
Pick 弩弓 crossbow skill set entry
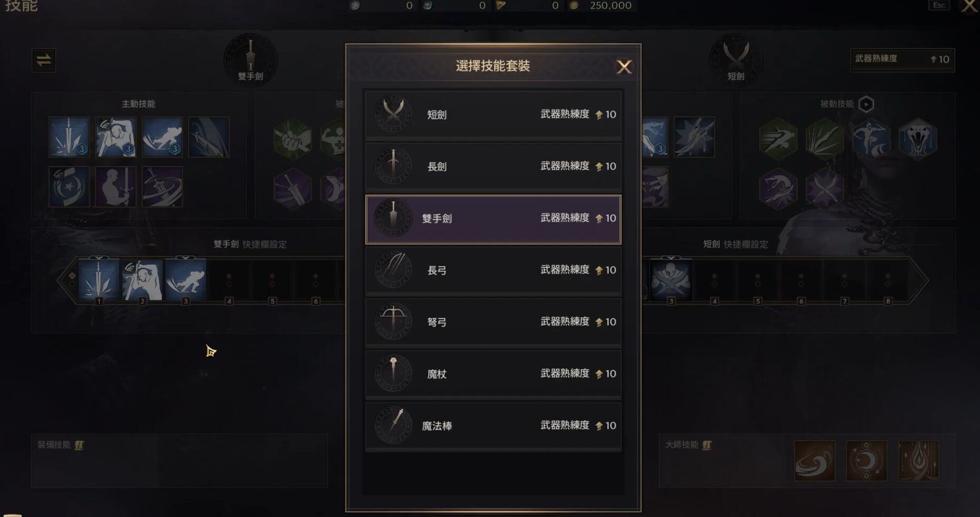(x=493, y=322)
